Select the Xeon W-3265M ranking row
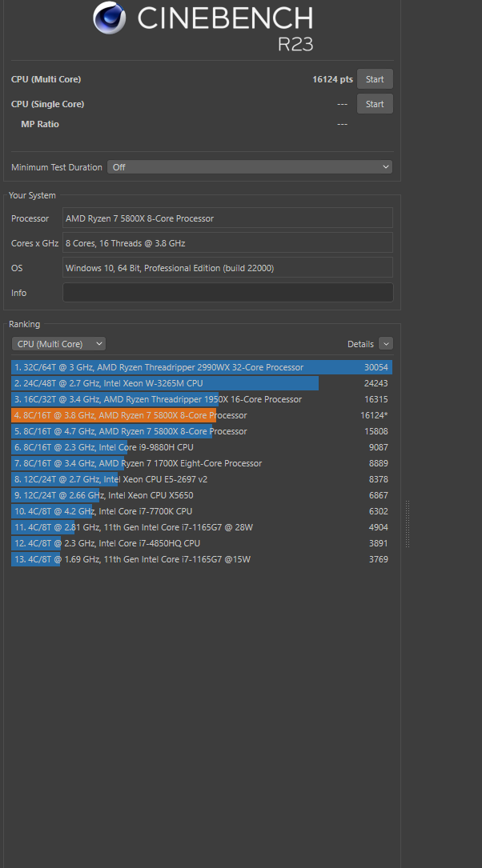This screenshot has width=482, height=868. pos(202,383)
